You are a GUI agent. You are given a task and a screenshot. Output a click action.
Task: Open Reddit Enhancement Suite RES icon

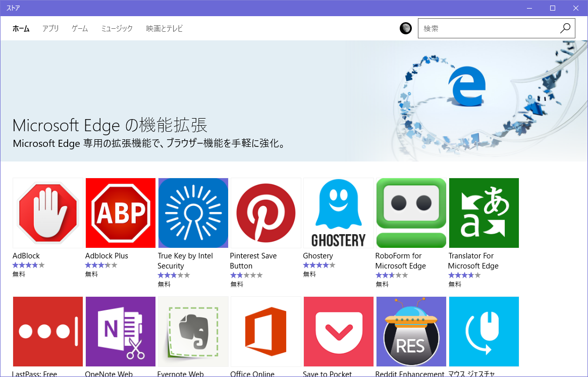point(411,332)
